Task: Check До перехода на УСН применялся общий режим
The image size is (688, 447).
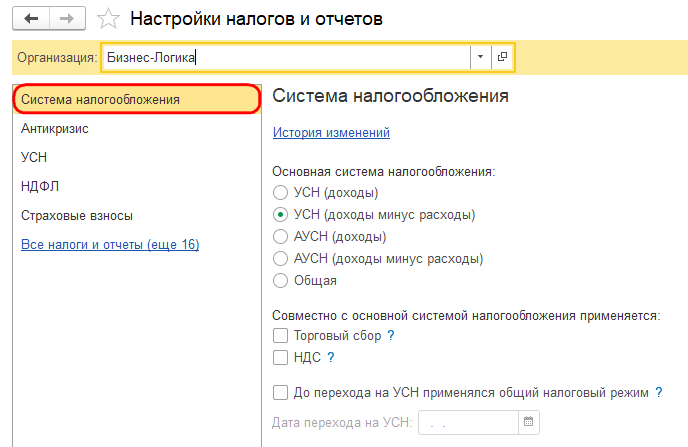Action: (280, 393)
